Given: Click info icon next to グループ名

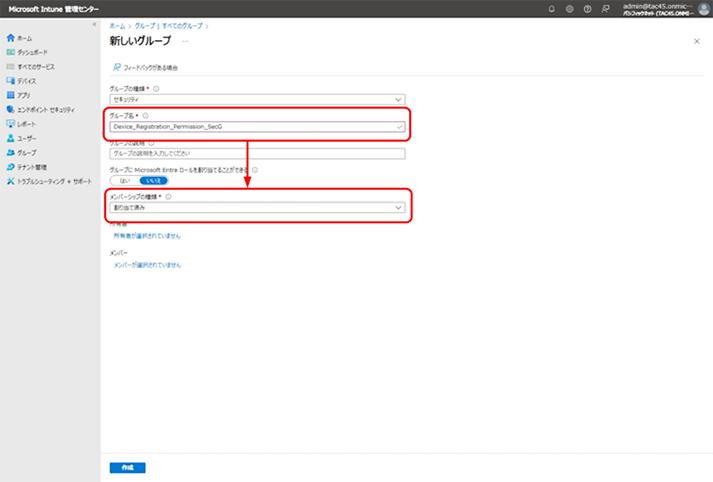Looking at the screenshot, I should pyautogui.click(x=146, y=116).
